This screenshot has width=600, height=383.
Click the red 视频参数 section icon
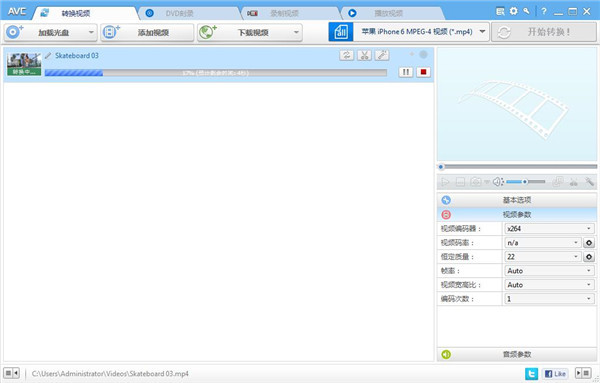[x=446, y=214]
